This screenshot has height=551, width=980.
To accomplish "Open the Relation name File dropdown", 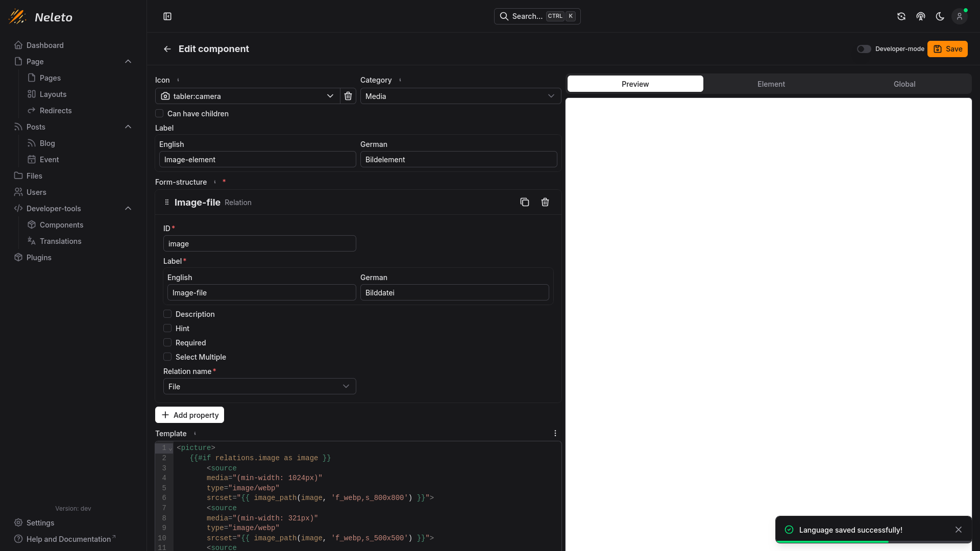I will (259, 386).
